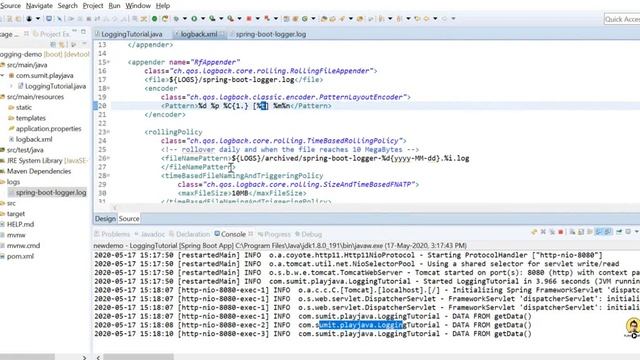This screenshot has height=360, width=640.
Task: Click the Console scroll-left arrow
Action: (98, 357)
